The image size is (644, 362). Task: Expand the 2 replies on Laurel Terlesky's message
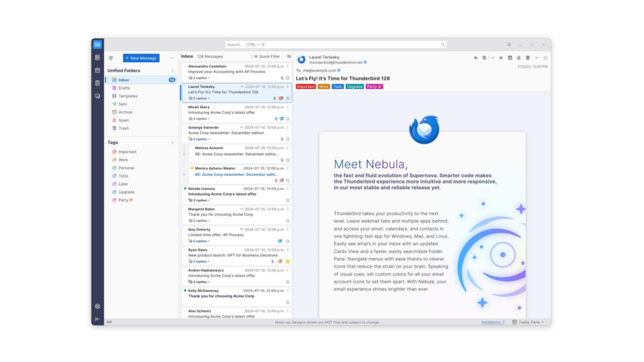(199, 99)
